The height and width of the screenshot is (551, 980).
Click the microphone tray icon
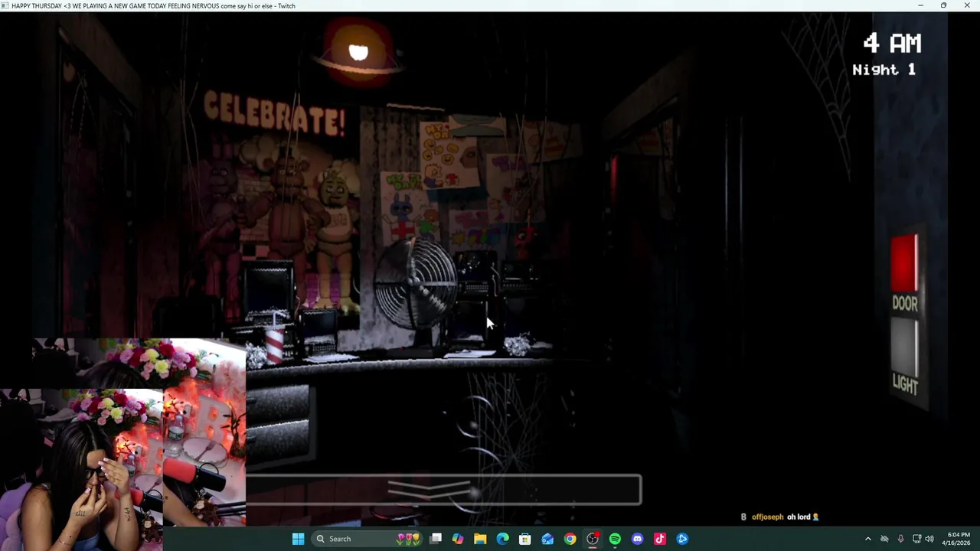900,539
